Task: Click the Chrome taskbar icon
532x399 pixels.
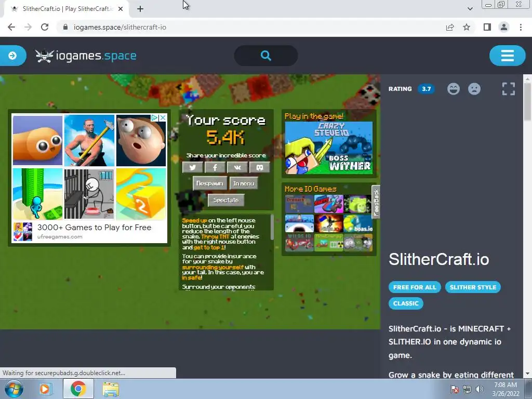Action: [x=78, y=389]
